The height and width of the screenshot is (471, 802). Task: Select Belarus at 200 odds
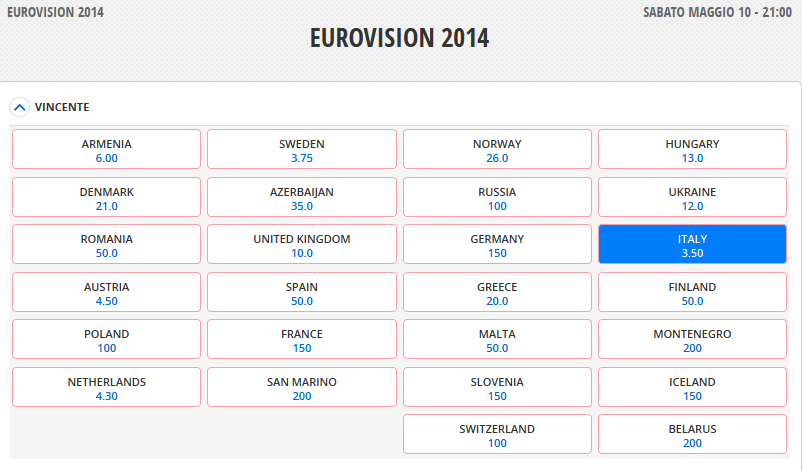pos(692,435)
